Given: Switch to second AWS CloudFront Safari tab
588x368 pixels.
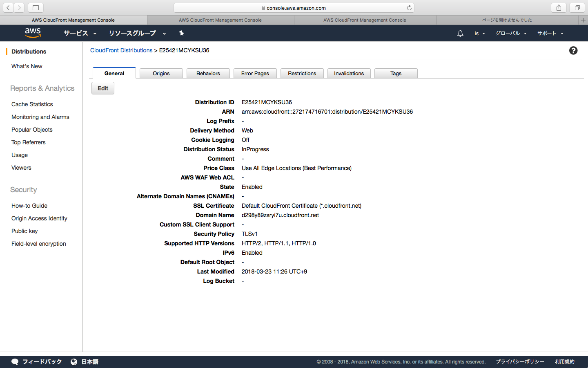Looking at the screenshot, I should (220, 20).
